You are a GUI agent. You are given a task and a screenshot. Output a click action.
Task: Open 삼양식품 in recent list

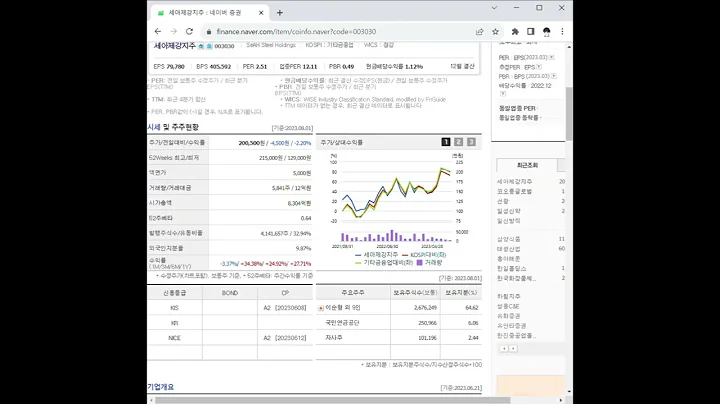(509, 239)
